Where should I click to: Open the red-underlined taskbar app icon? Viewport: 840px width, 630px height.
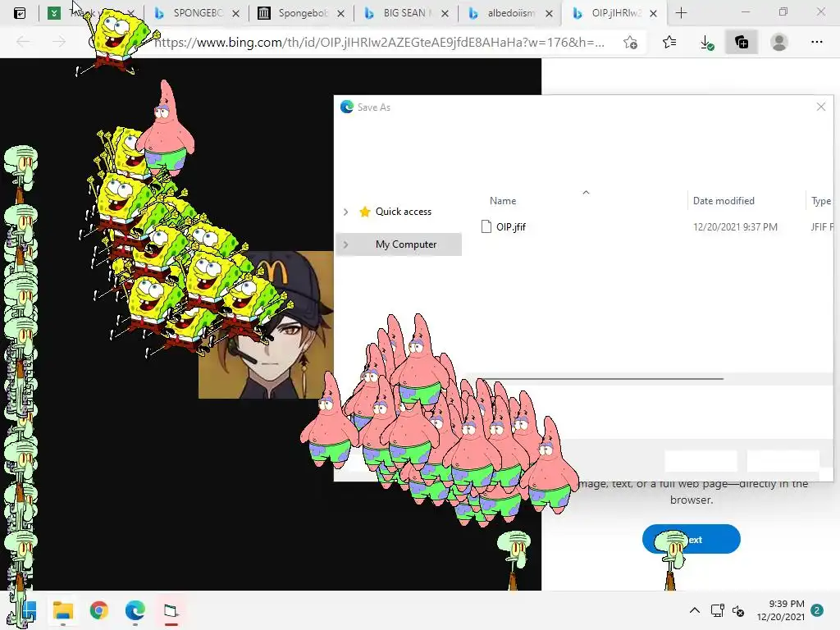click(171, 610)
